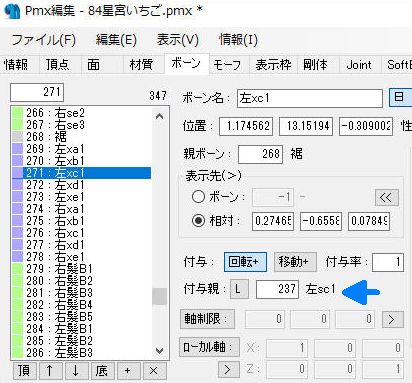Screen dimensions: 412x383
Task: Toggle the 移動+ grant button
Action: 295,262
